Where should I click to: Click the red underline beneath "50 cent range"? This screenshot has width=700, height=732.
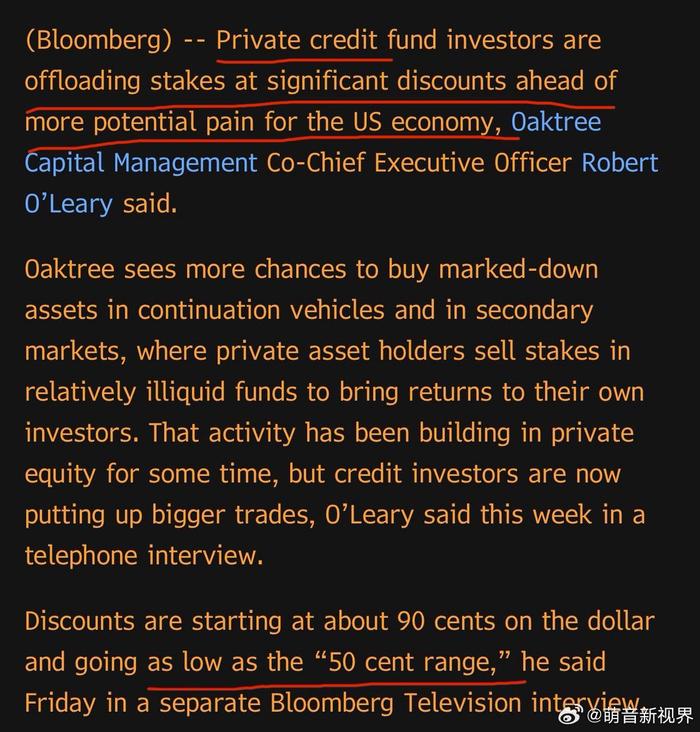click(x=337, y=685)
